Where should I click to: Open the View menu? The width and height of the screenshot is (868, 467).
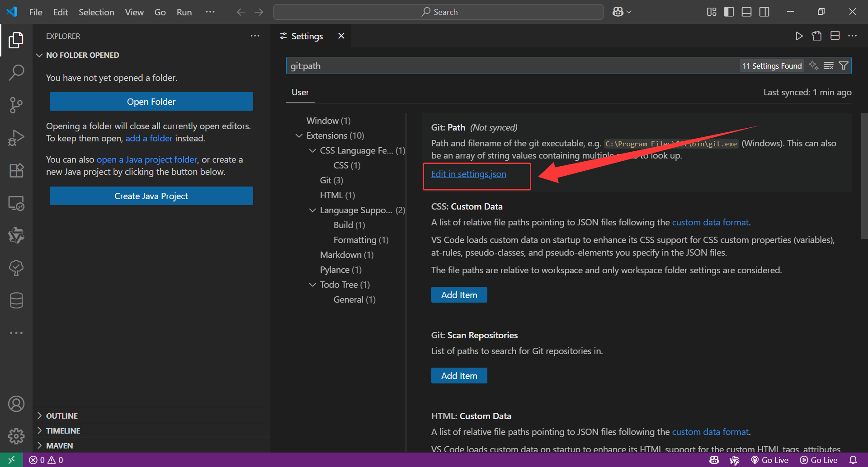134,12
